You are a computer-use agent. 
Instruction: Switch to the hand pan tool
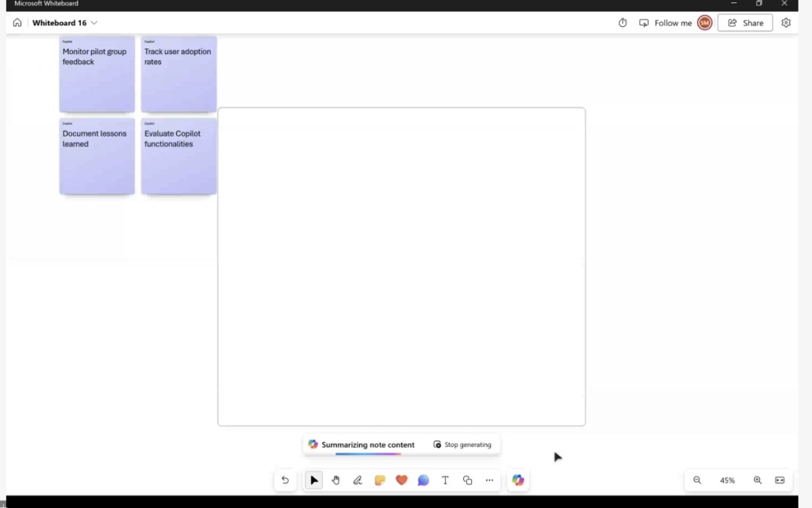tap(335, 480)
